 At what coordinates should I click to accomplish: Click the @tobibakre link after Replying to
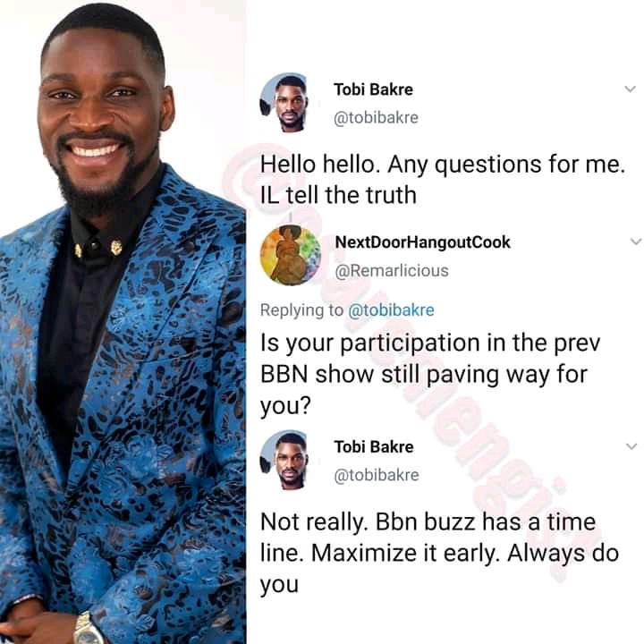pos(391,310)
